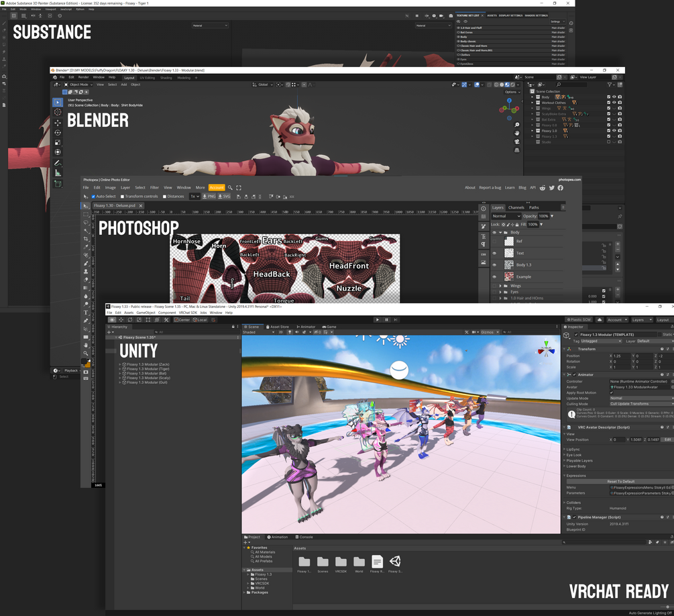Switch to Game tab in Unity
The image size is (674, 616).
pyautogui.click(x=329, y=327)
